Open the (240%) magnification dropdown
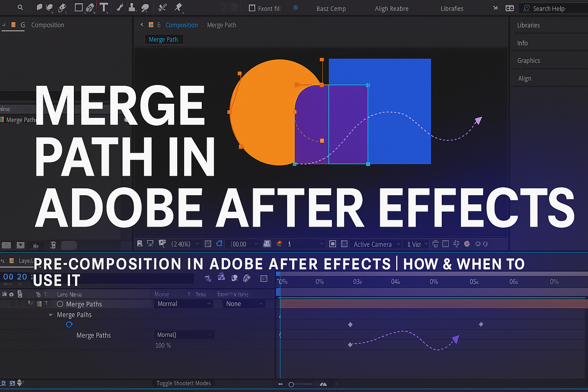588x392 pixels. tap(185, 244)
